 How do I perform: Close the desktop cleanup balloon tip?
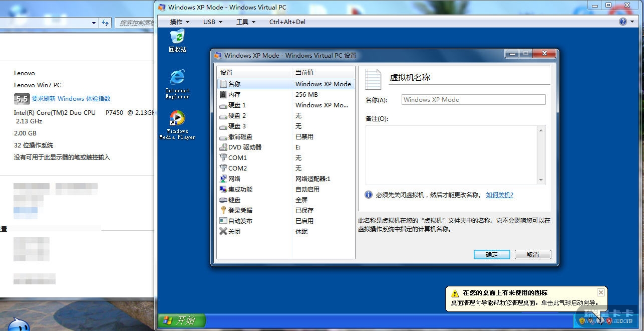click(x=601, y=292)
